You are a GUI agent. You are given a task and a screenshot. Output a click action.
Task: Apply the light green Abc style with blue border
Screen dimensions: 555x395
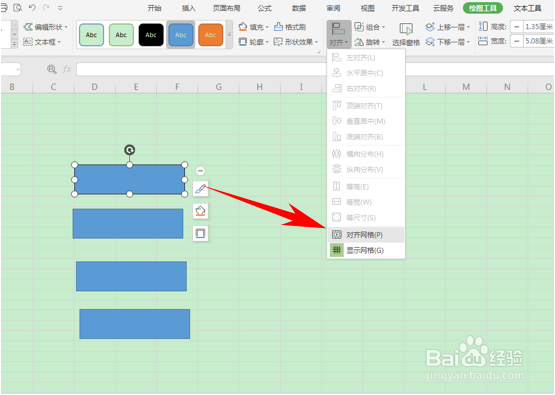(x=91, y=35)
